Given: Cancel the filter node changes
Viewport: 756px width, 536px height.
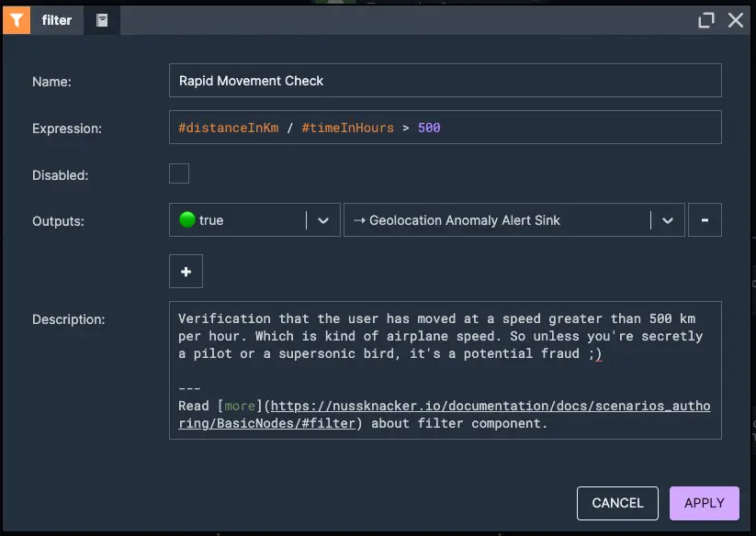Looking at the screenshot, I should point(617,503).
